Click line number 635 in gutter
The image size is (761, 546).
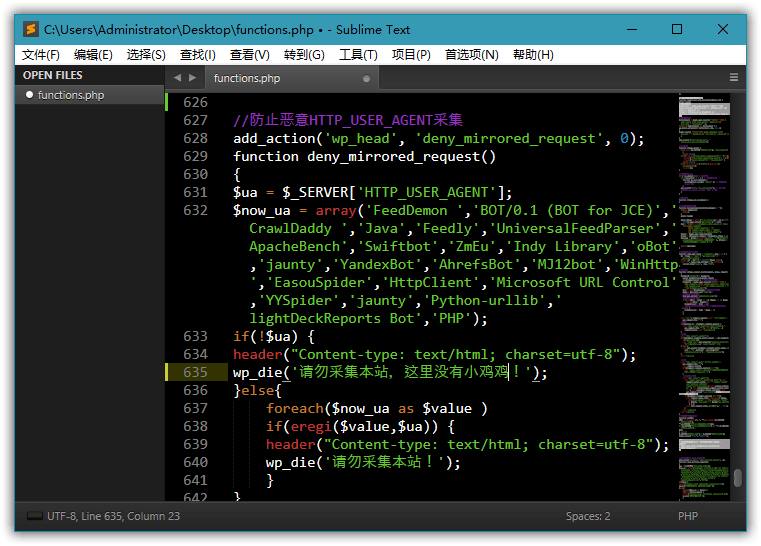[x=195, y=372]
